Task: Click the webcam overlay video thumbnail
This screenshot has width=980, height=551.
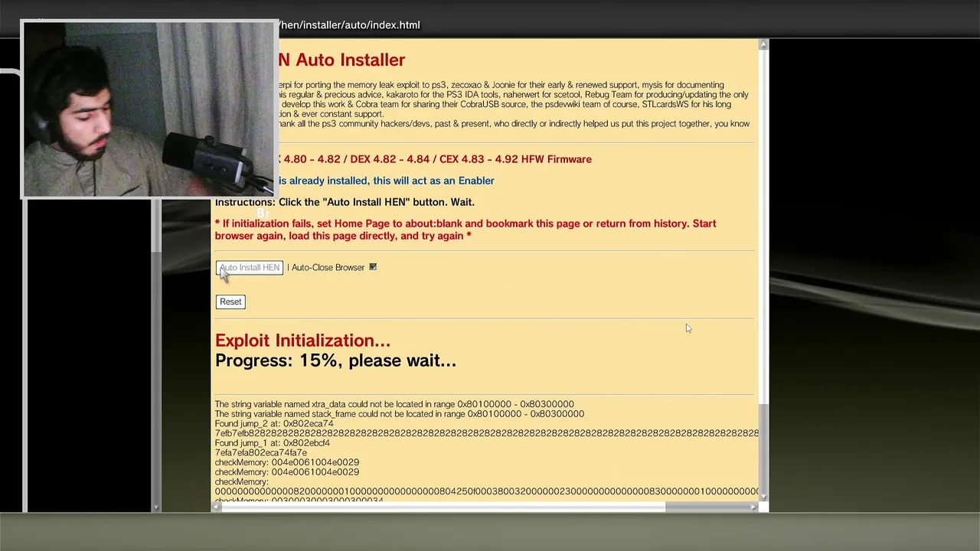Action: [149, 109]
